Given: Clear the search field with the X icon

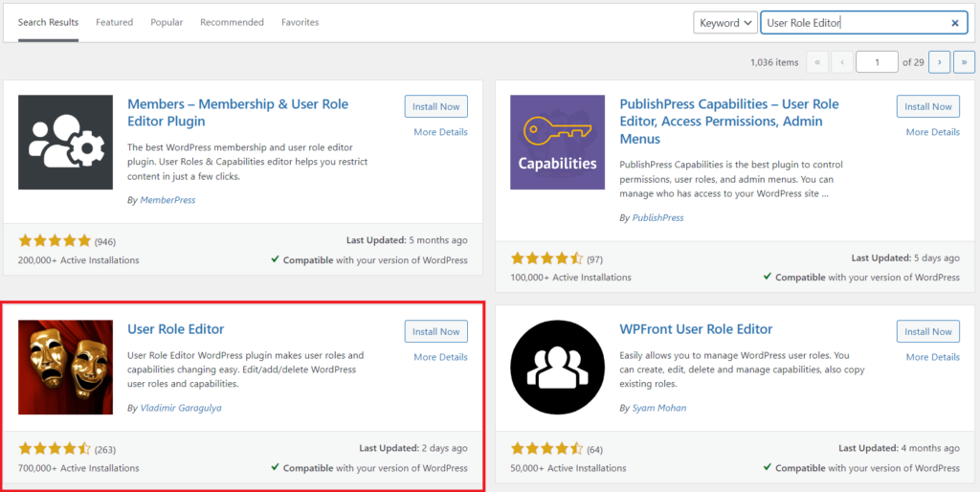Looking at the screenshot, I should 954,23.
